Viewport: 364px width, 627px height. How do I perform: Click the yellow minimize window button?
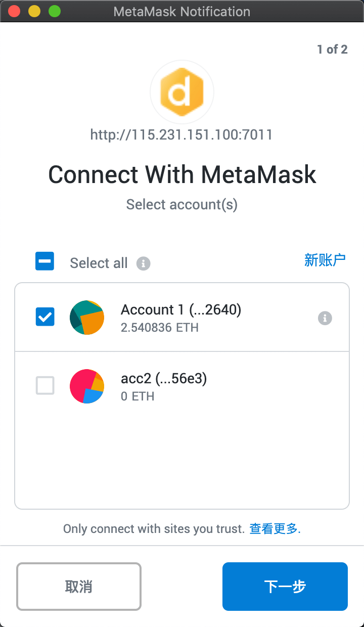pyautogui.click(x=34, y=11)
